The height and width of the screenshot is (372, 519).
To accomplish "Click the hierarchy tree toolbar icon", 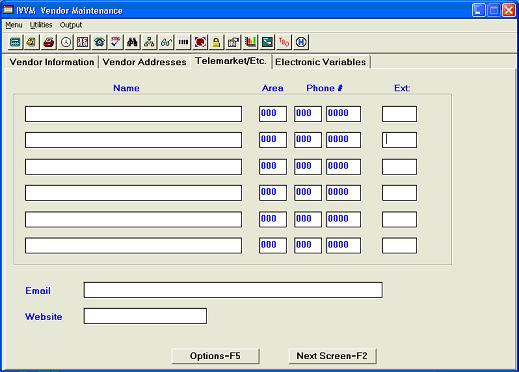I will coord(149,42).
